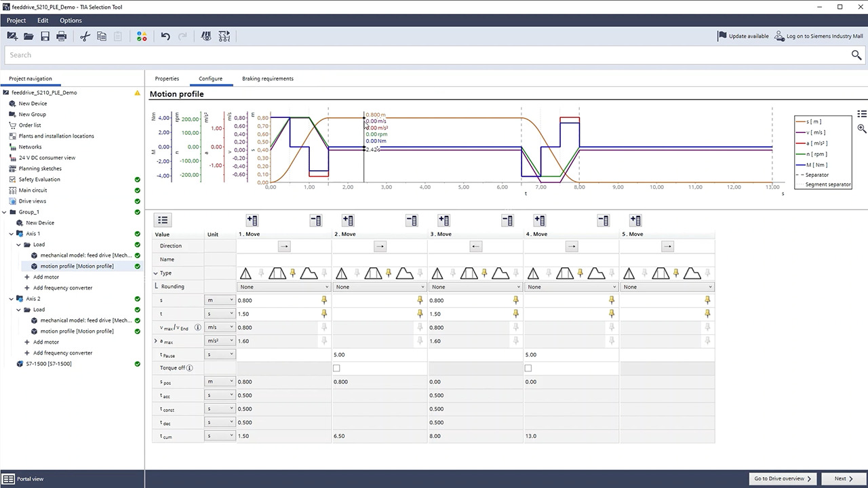Open Rounding dropdown for 1. Move
The width and height of the screenshot is (868, 488).
[x=283, y=287]
